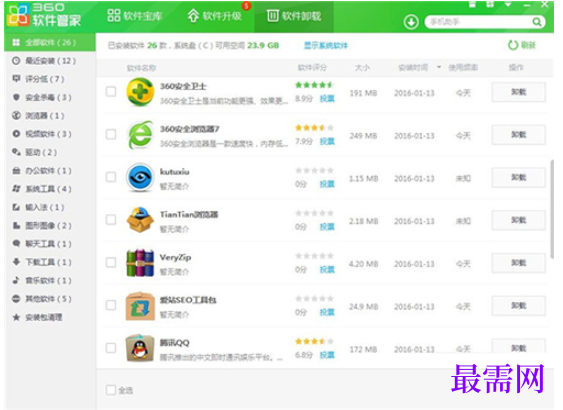Select 浏览器 (1) category
The width and height of the screenshot is (563, 410).
[x=38, y=116]
